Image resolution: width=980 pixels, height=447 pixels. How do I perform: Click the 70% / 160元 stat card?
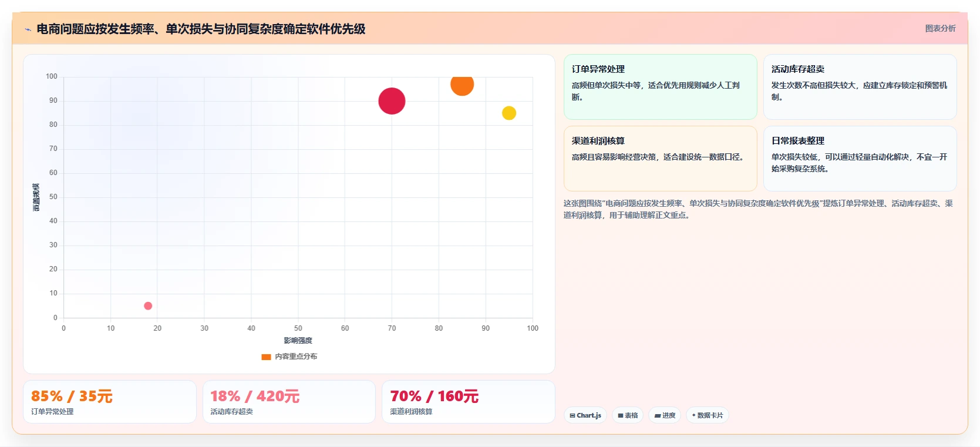pos(469,402)
